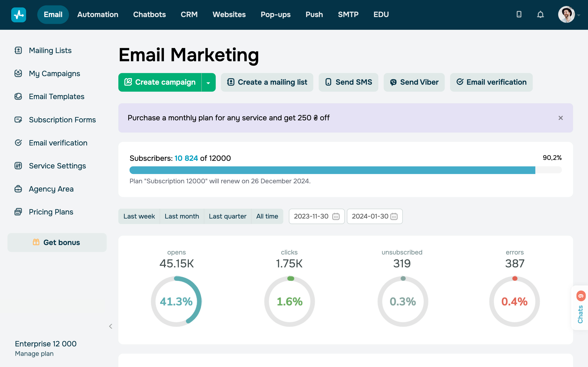Open the mobile device icon in header
588x367 pixels.
coord(519,14)
